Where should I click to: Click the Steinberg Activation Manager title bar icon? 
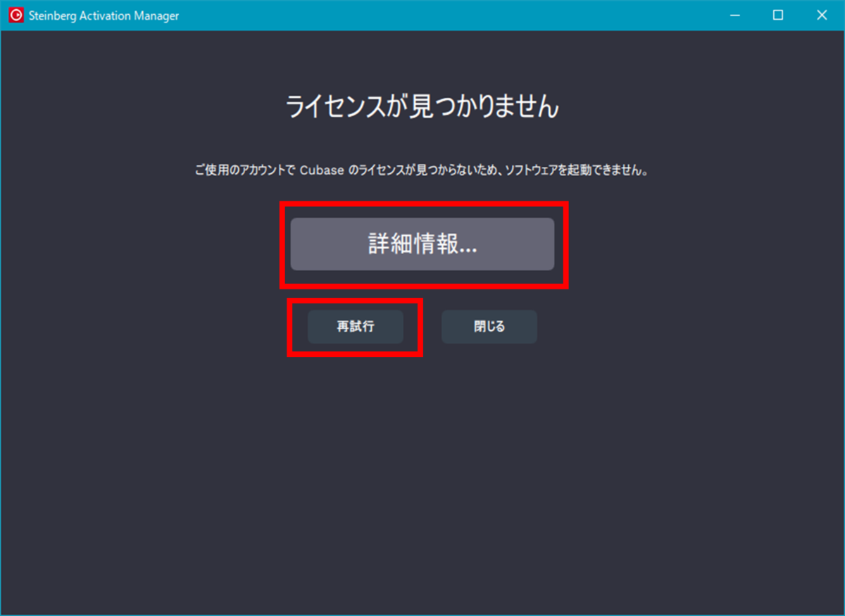tap(15, 15)
